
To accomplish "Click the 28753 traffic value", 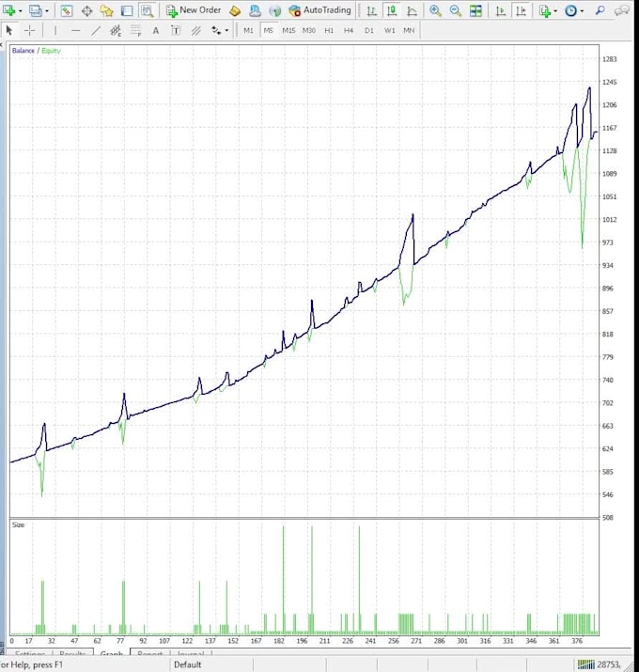I will pos(609,664).
